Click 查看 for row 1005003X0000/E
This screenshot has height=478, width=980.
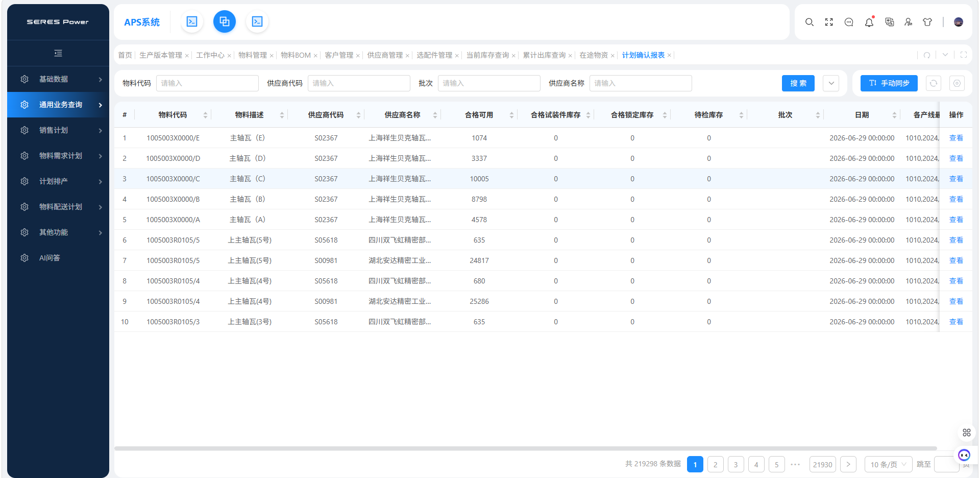(x=956, y=138)
